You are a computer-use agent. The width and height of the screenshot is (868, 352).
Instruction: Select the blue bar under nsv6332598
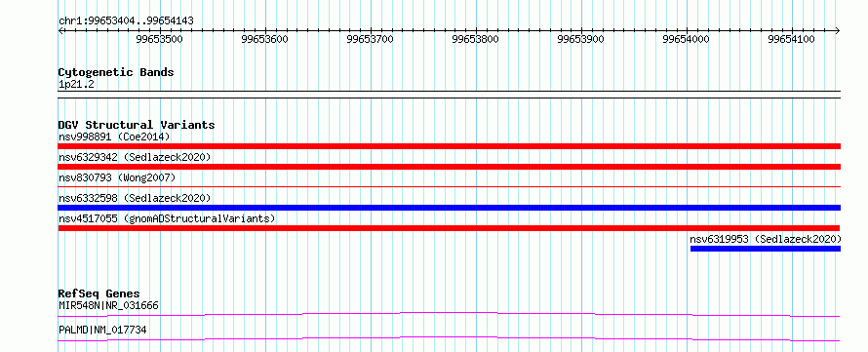click(449, 208)
